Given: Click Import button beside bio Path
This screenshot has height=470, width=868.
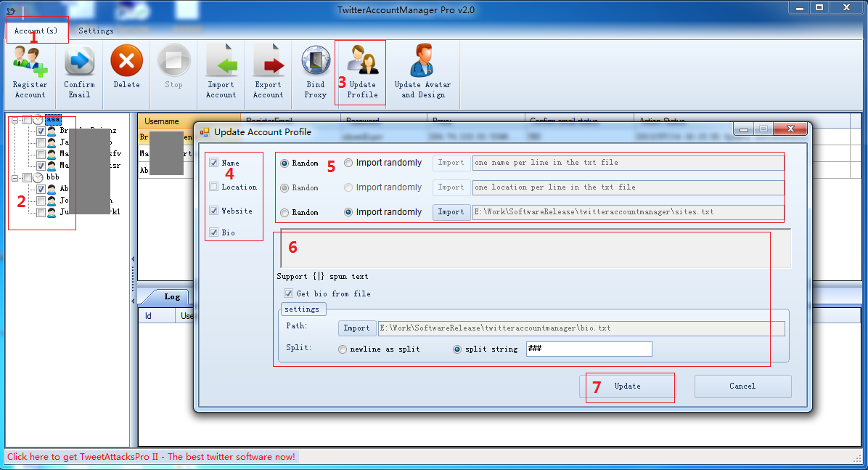Looking at the screenshot, I should tap(357, 328).
